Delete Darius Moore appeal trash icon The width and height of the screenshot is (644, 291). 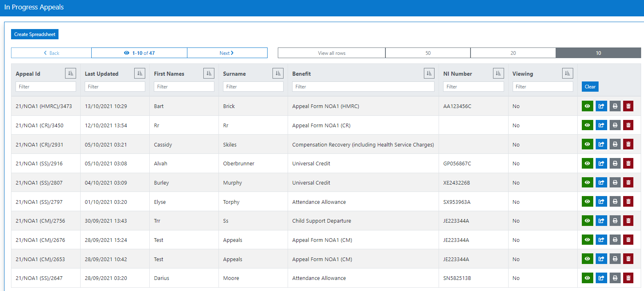tap(628, 278)
